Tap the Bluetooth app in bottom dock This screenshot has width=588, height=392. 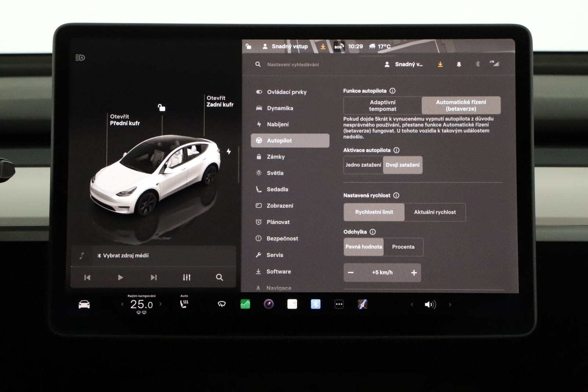(315, 304)
